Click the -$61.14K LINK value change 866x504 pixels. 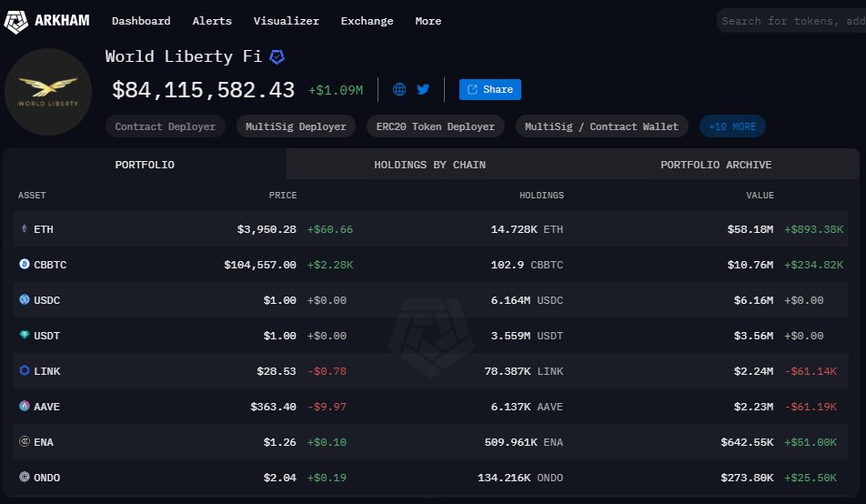(x=811, y=371)
